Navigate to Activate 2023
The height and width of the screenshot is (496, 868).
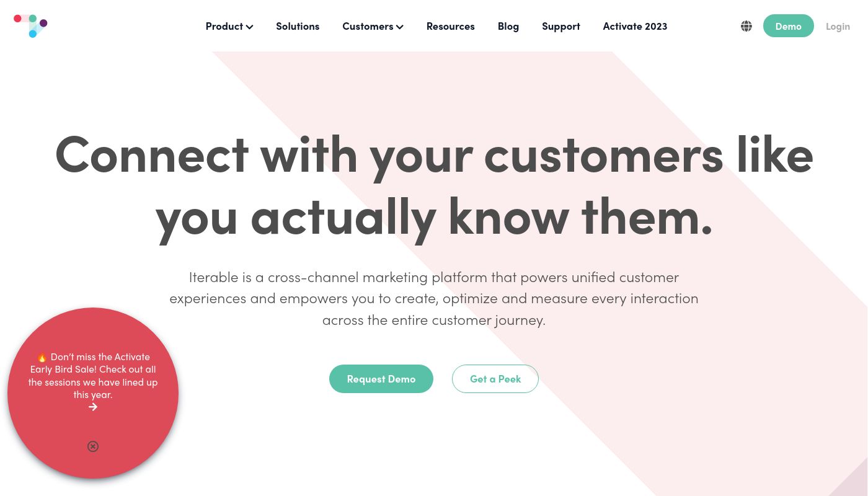[635, 26]
